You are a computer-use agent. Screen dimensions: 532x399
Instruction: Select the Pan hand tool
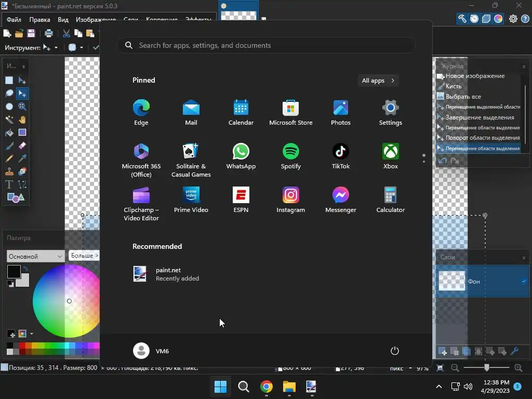(22, 119)
